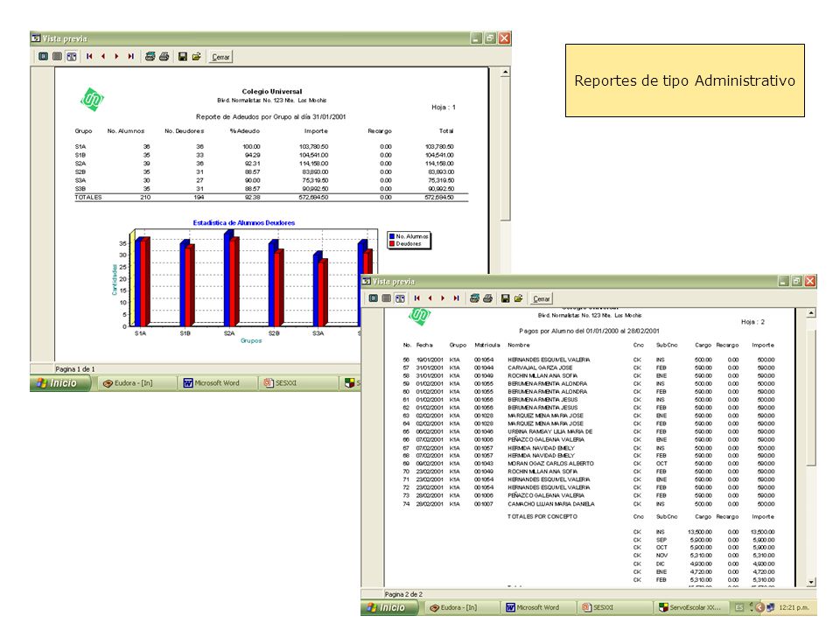The height and width of the screenshot is (630, 840).
Task: Switch to ServoEscolar XX... taskbar button
Action: [690, 607]
